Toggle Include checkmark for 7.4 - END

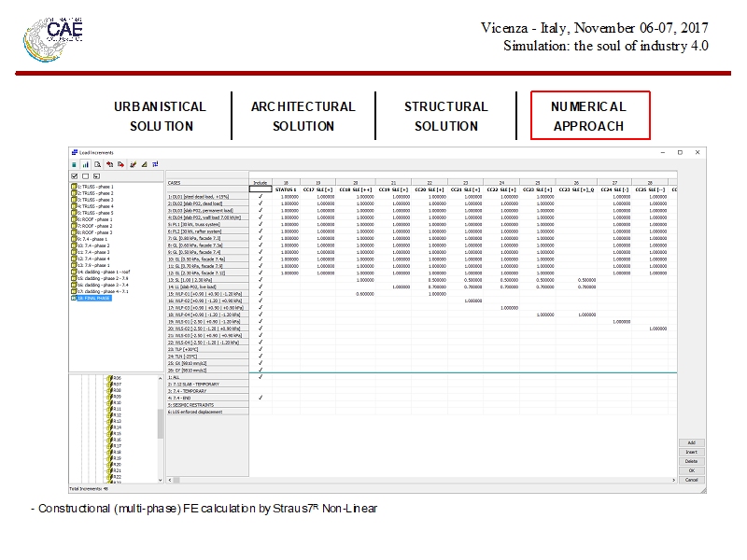click(261, 398)
